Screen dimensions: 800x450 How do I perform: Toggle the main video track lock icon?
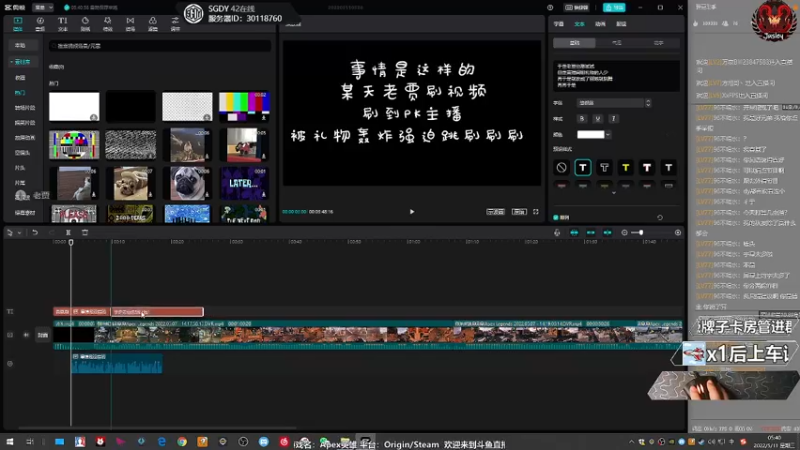coord(10,335)
